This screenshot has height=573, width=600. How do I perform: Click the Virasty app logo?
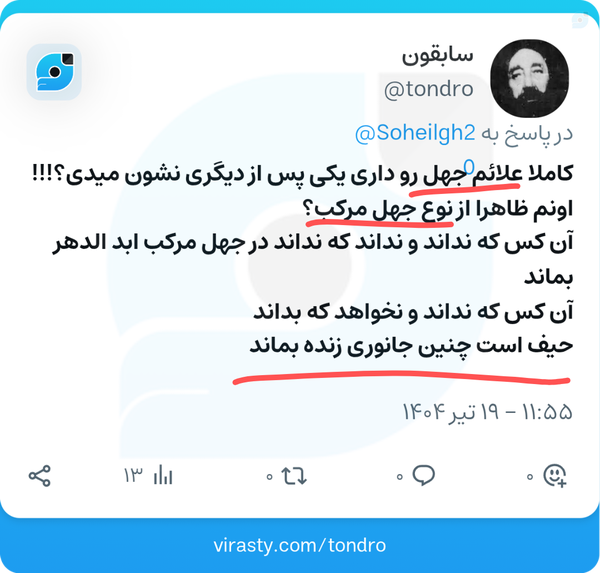point(54,72)
